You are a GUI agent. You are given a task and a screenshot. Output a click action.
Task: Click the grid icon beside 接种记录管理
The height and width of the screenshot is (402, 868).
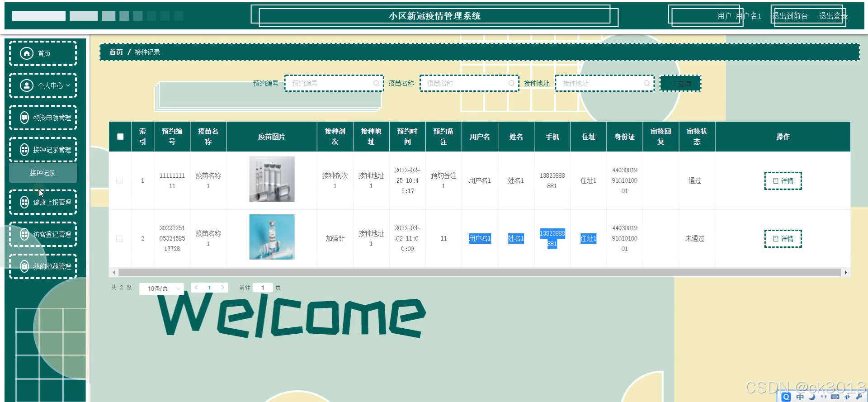[24, 150]
